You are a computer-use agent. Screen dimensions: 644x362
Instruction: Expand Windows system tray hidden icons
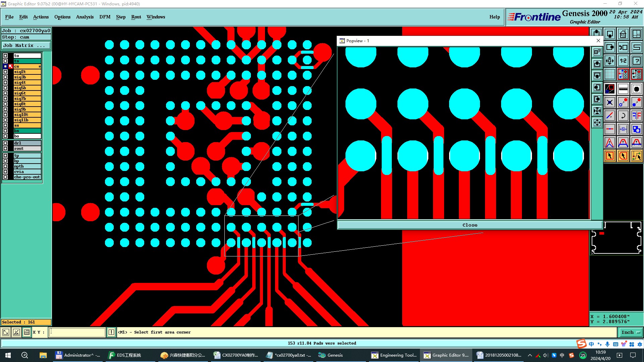coord(530,355)
